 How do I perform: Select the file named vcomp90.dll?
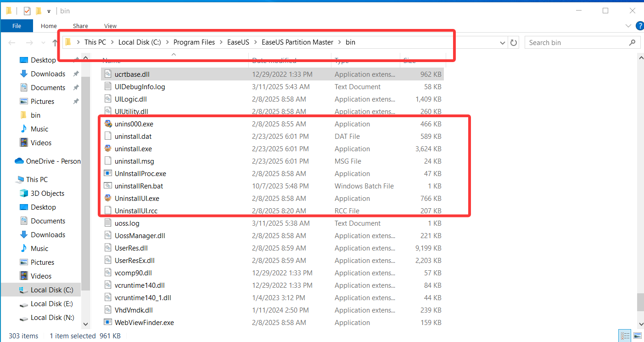(x=133, y=273)
